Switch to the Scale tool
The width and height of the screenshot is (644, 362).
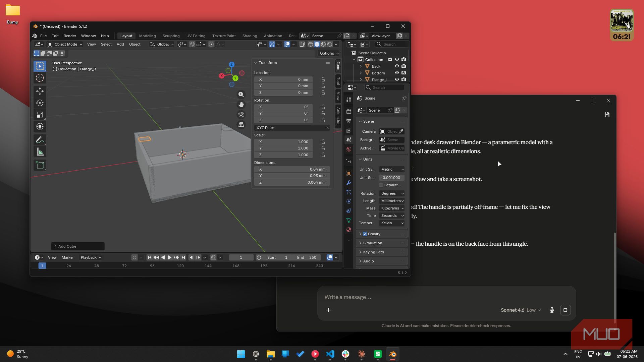pyautogui.click(x=40, y=115)
